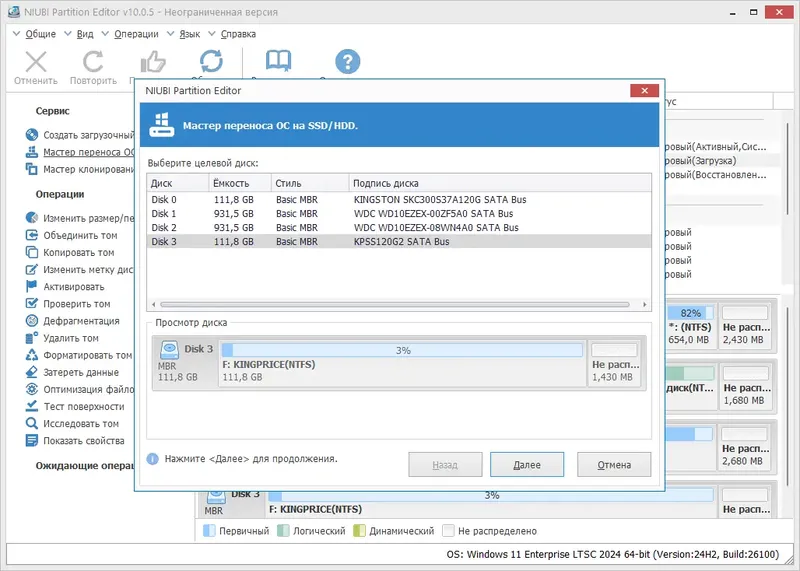This screenshot has height=571, width=800.
Task: Click Создать загрузочный носитель icon in sidebar
Action: point(32,135)
